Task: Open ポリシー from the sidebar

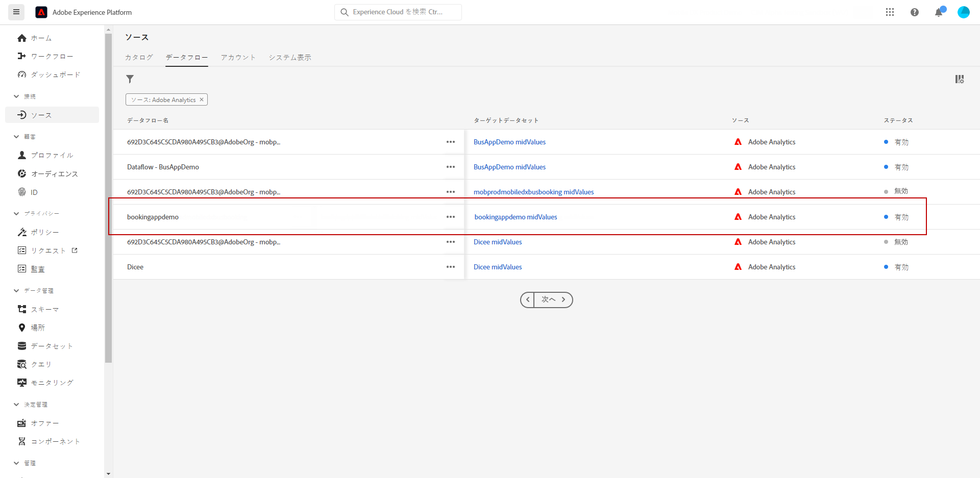Action: pyautogui.click(x=38, y=232)
